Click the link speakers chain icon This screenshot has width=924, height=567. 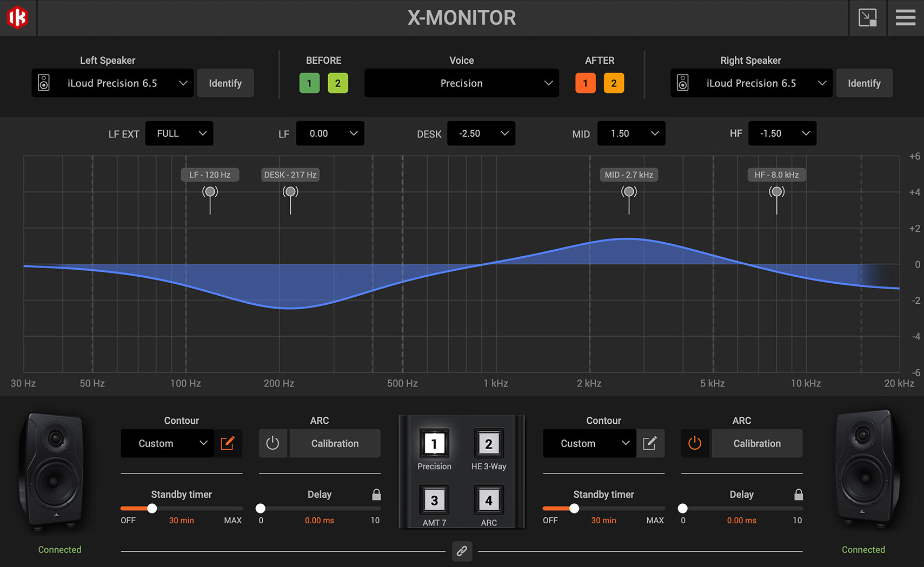pyautogui.click(x=462, y=551)
